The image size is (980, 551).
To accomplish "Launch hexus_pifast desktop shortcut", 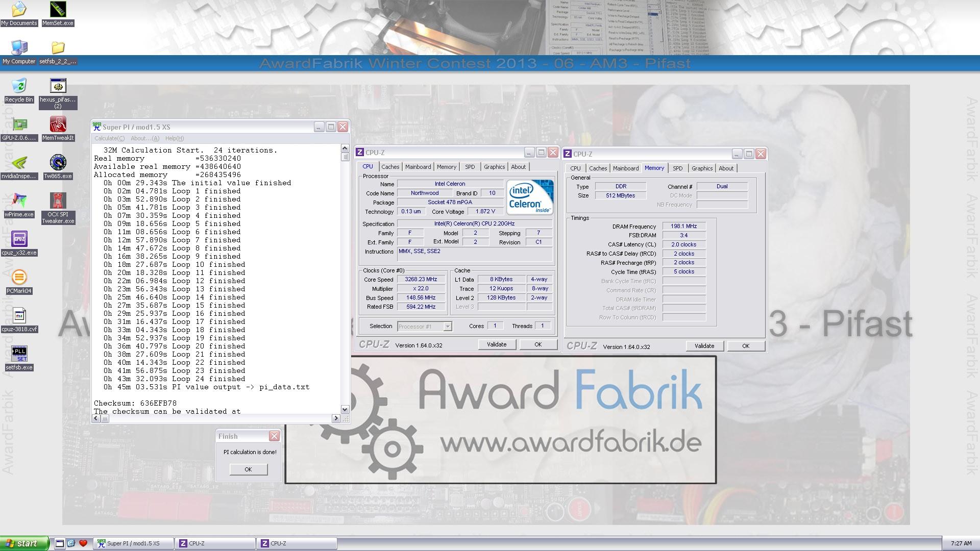I will pos(58,93).
